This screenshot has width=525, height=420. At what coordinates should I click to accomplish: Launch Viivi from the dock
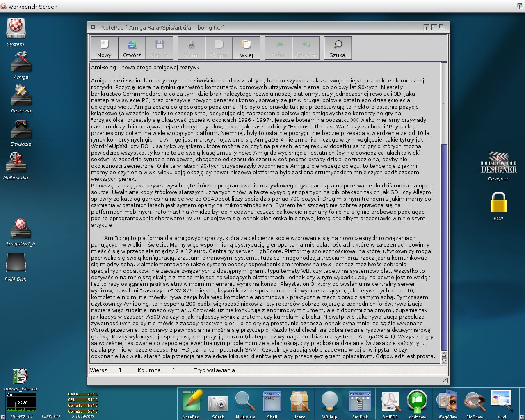pos(502,404)
